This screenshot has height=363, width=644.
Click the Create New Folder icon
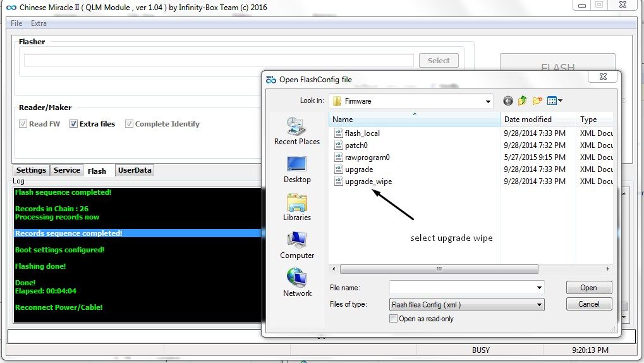[537, 101]
